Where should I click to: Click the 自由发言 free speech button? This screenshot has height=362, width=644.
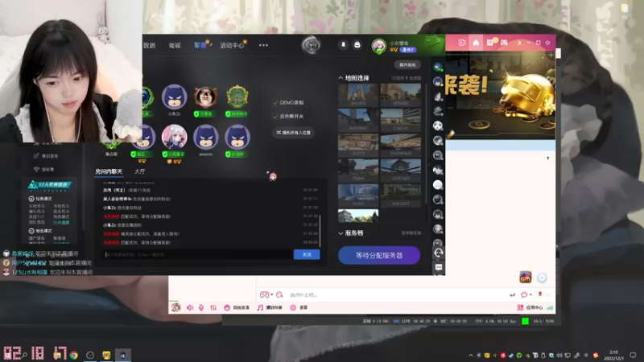[x=237, y=307]
